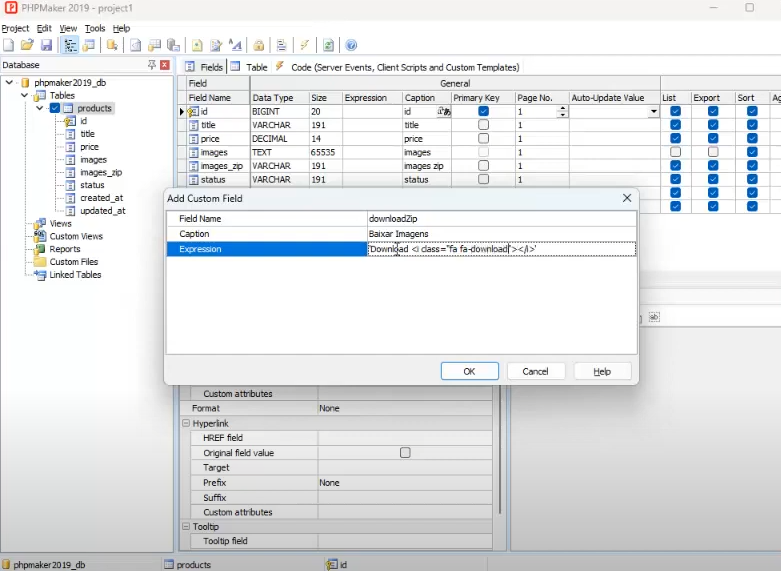781x571 pixels.
Task: Close the Add Custom Field dialog
Action: coord(627,198)
